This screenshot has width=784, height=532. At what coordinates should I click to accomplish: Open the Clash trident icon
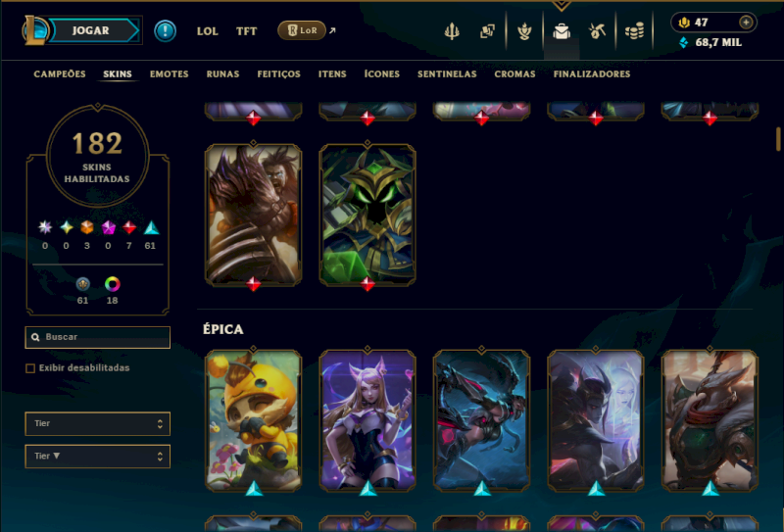click(452, 31)
